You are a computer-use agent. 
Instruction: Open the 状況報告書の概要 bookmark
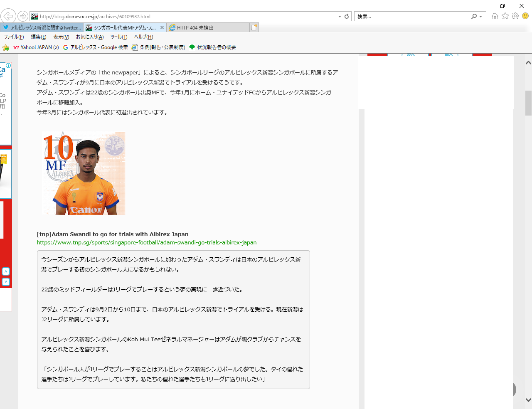click(213, 47)
